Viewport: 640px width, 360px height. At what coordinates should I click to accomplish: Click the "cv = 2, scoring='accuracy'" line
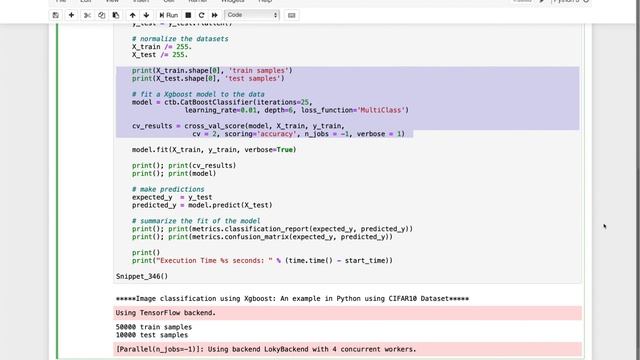[298, 134]
